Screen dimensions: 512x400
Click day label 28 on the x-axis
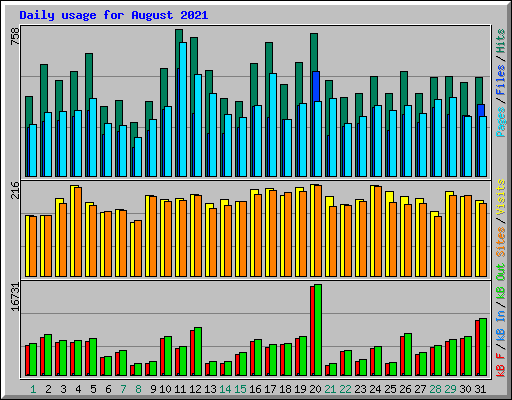tap(435, 389)
